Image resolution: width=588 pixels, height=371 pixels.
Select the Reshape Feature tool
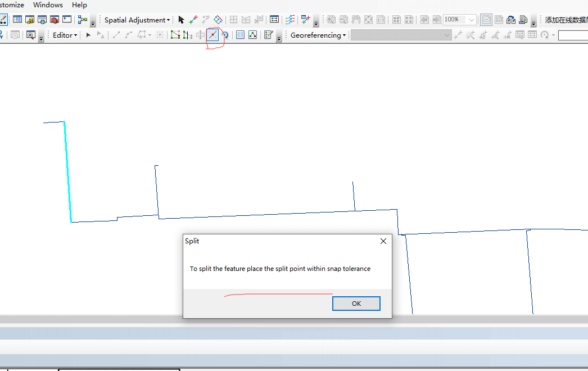pyautogui.click(x=187, y=35)
